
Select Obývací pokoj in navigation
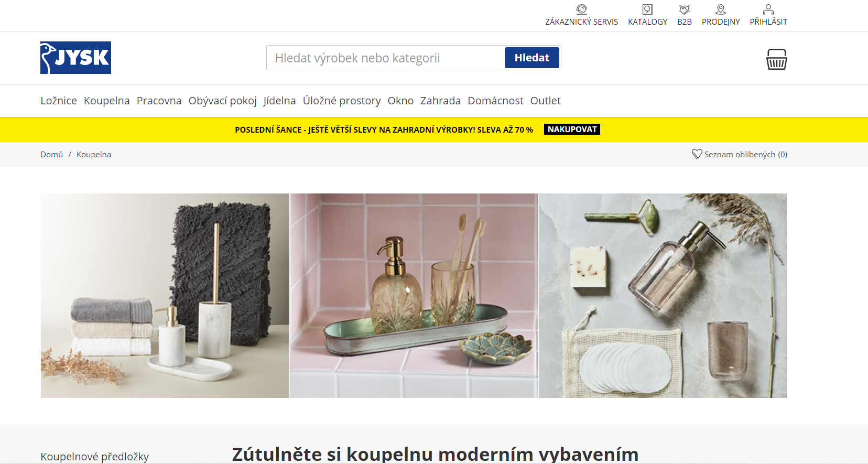[223, 101]
